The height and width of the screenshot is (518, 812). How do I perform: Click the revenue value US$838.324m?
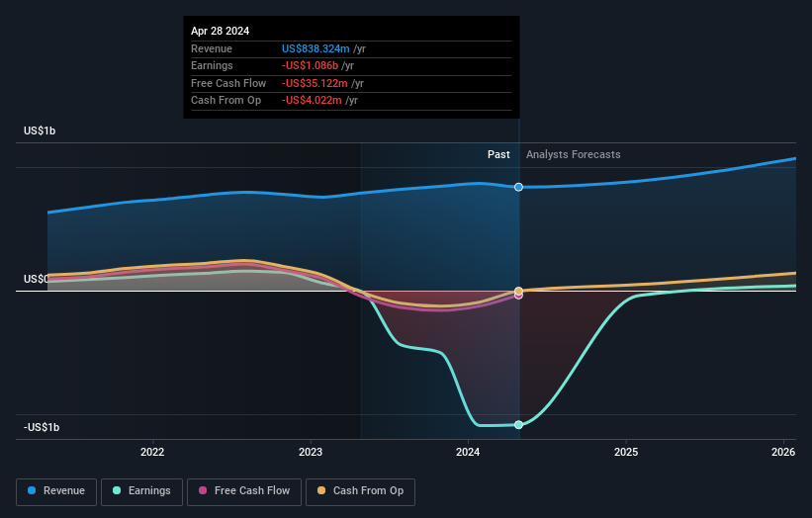click(316, 48)
